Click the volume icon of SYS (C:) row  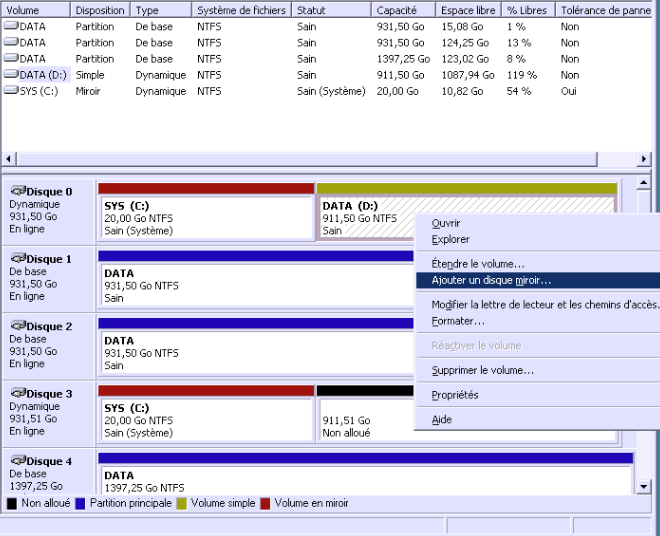(x=11, y=91)
